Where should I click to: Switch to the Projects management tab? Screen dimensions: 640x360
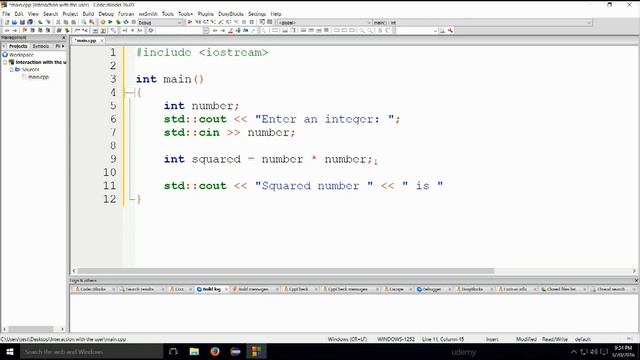point(18,46)
